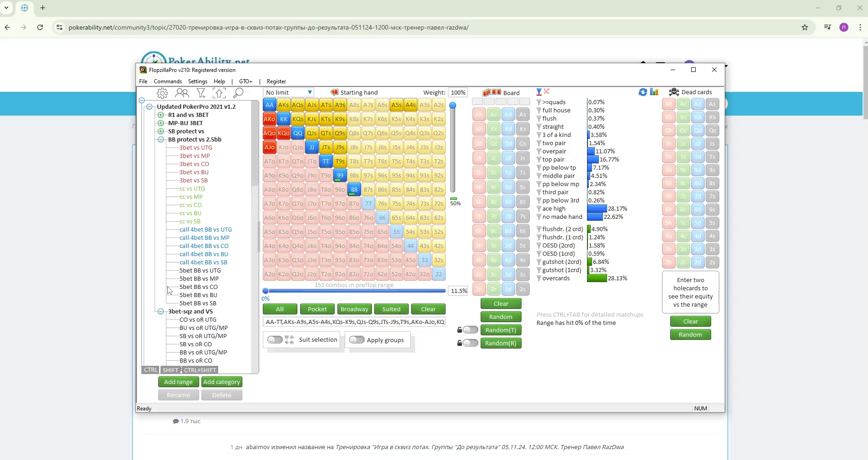
Task: Expand the MP-BU 3BET category
Action: (161, 123)
